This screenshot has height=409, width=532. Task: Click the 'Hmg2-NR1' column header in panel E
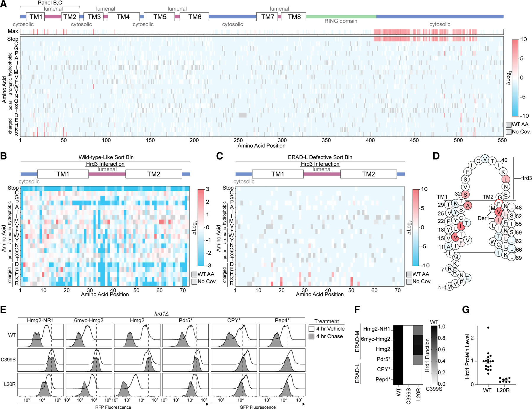point(40,320)
